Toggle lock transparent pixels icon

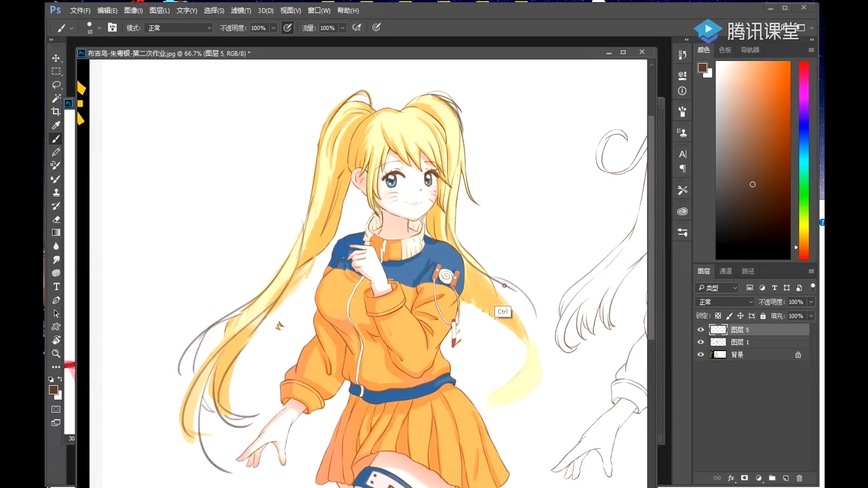[x=718, y=316]
